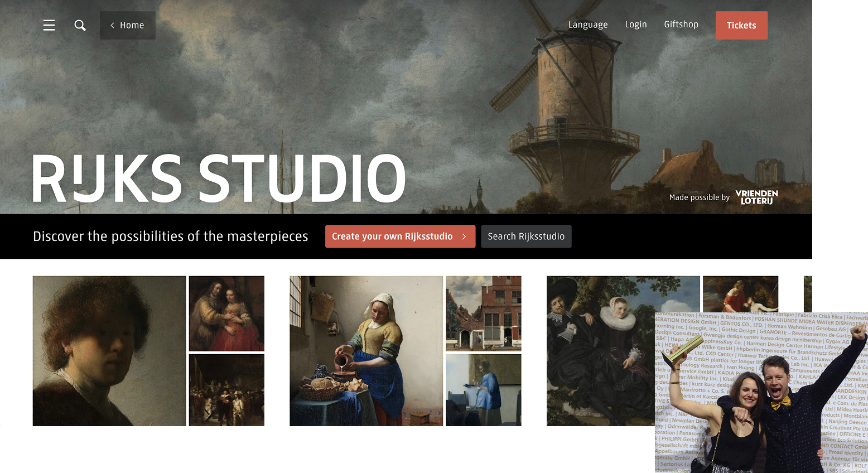Open the Login link
This screenshot has height=473, width=868.
coord(636,25)
